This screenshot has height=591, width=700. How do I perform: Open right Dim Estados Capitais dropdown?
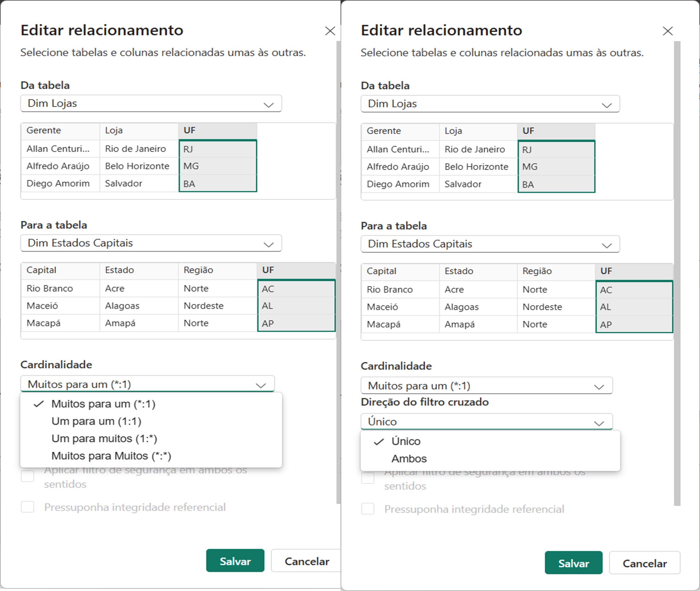tap(490, 244)
